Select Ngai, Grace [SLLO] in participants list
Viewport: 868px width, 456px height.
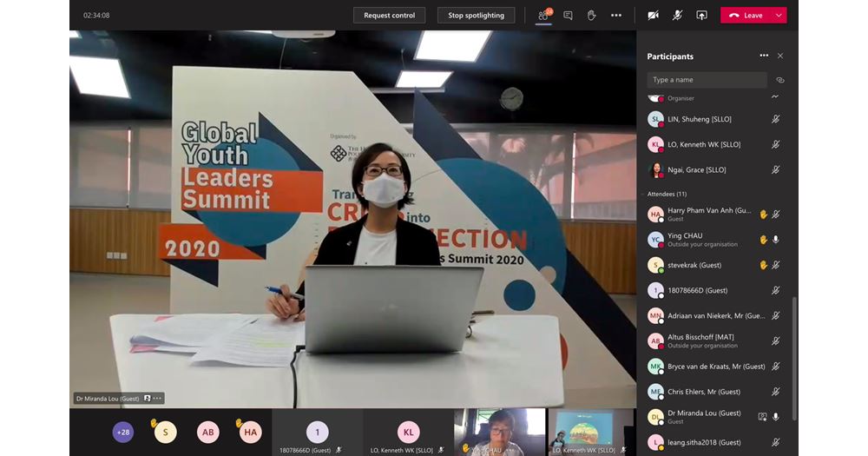click(x=697, y=169)
